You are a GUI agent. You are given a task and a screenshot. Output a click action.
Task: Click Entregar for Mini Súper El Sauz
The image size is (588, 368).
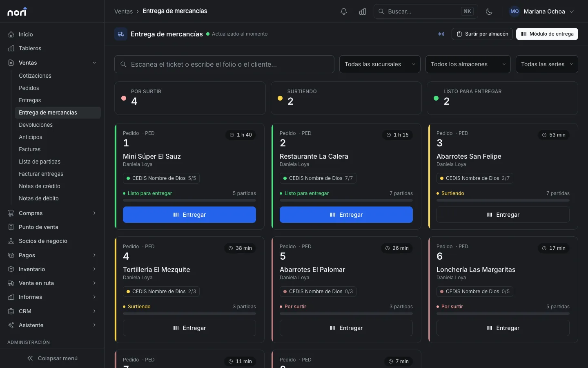pos(189,215)
